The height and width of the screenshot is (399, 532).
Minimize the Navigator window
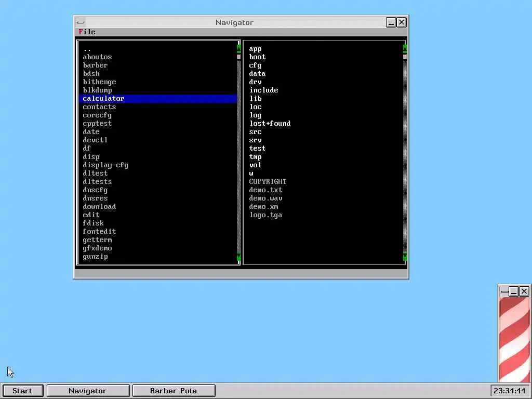tap(391, 22)
